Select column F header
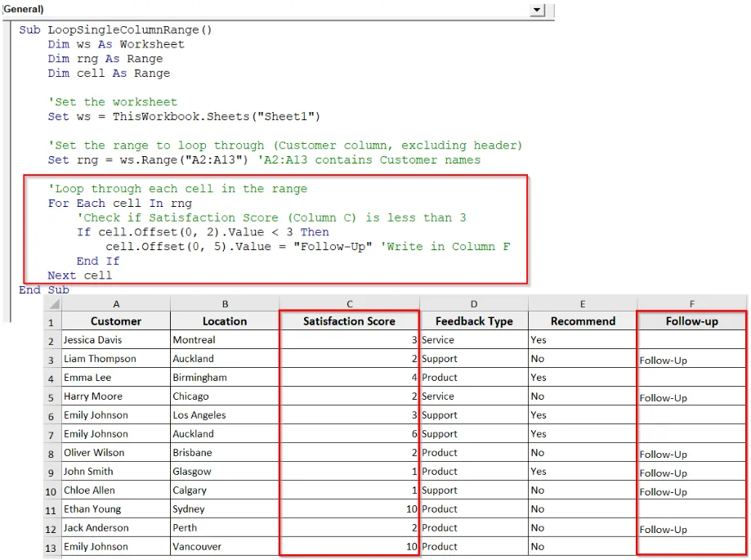This screenshot has height=560, width=751. 691,304
